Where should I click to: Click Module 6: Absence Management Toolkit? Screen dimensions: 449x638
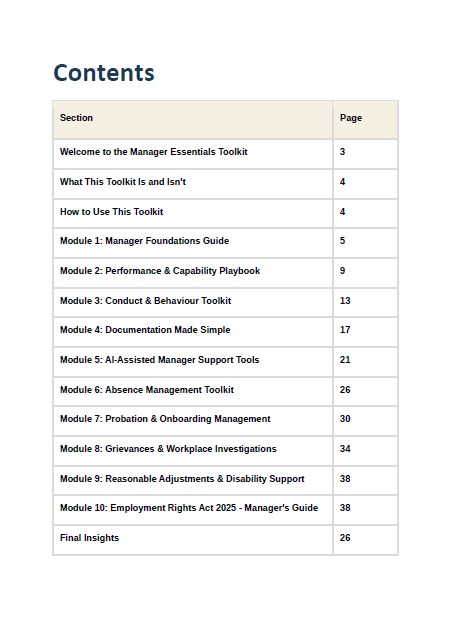[x=147, y=390]
